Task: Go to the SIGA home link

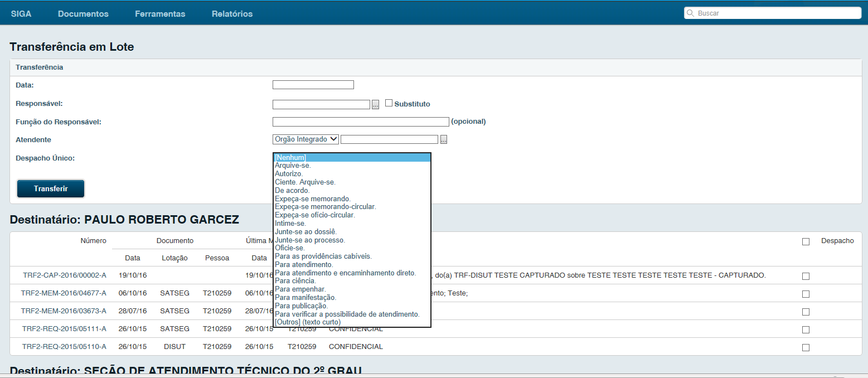Action: 21,14
